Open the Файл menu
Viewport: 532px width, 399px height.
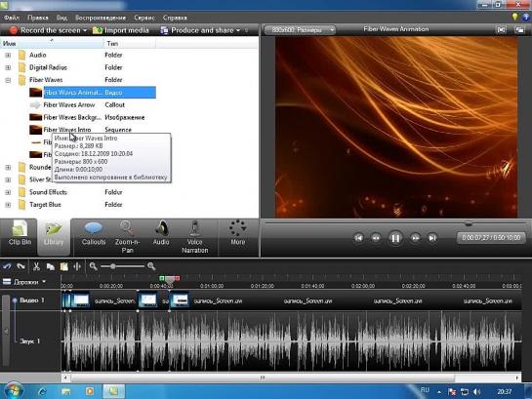pos(13,18)
